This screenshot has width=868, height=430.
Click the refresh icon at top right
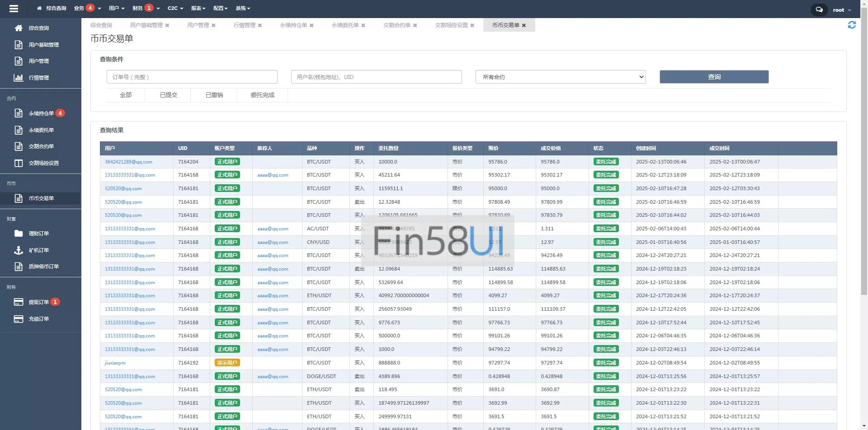pyautogui.click(x=852, y=25)
